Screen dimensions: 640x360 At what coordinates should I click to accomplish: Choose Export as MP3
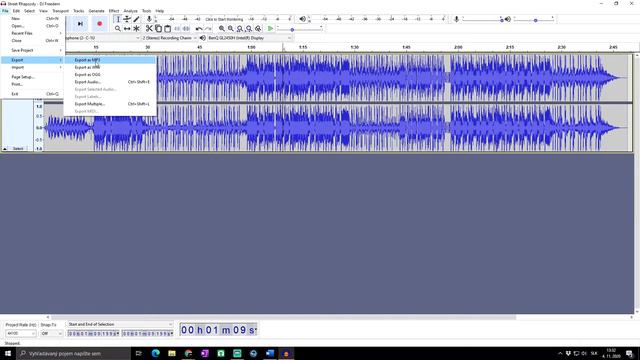click(110, 60)
